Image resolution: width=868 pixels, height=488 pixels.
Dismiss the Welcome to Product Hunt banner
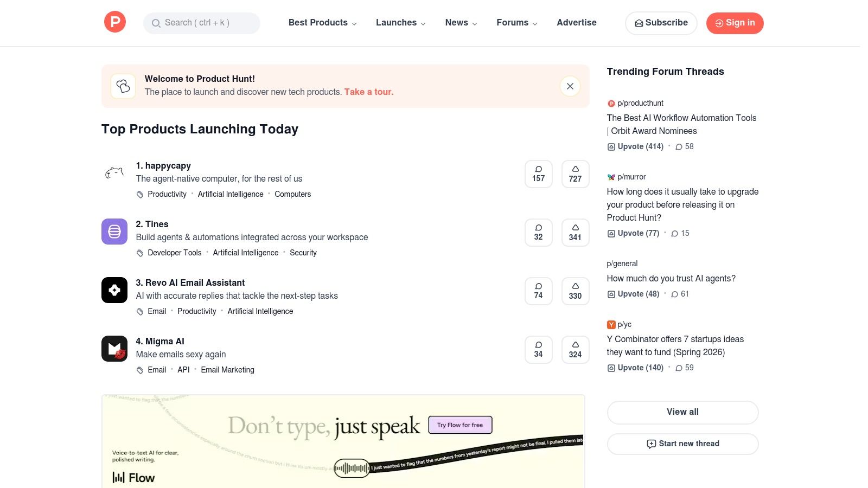click(x=570, y=86)
